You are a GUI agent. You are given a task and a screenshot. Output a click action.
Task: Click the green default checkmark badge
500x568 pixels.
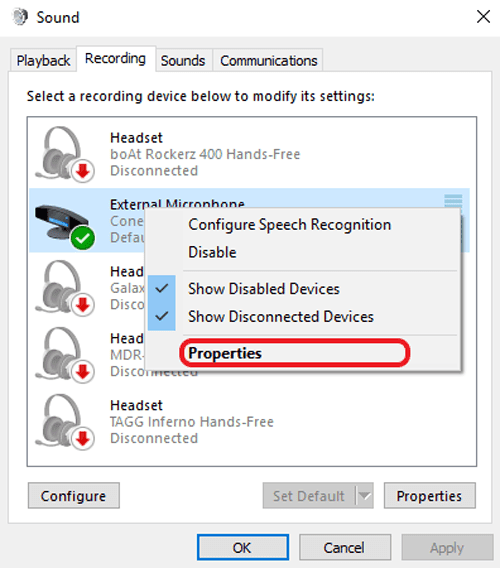pyautogui.click(x=83, y=238)
